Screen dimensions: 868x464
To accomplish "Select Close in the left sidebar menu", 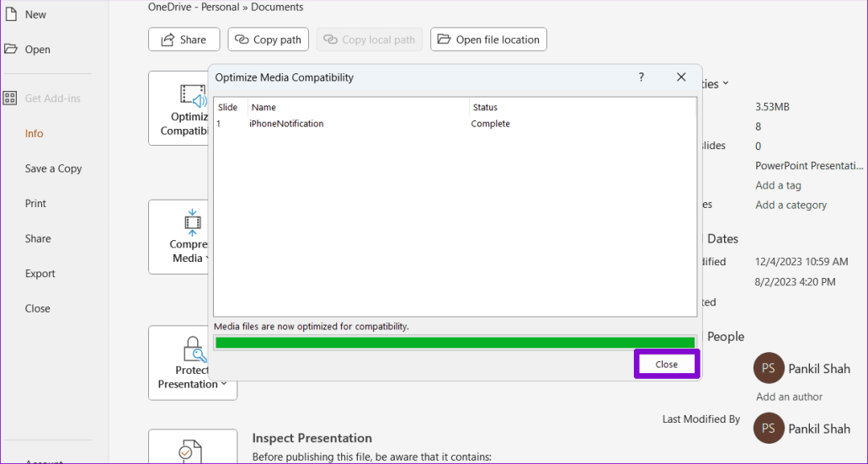I will (x=37, y=308).
